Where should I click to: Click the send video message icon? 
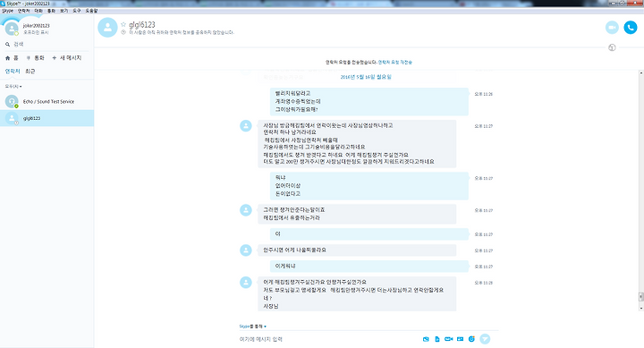[x=448, y=339]
